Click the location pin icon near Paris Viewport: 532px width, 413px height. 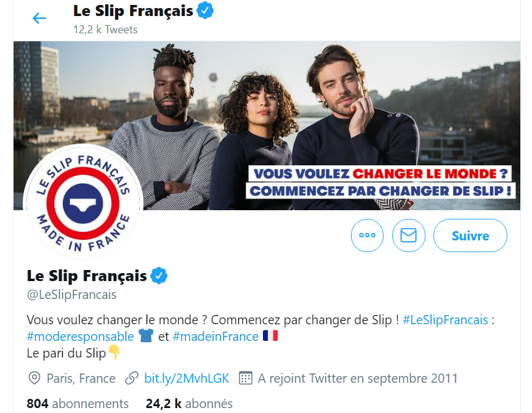point(34,378)
